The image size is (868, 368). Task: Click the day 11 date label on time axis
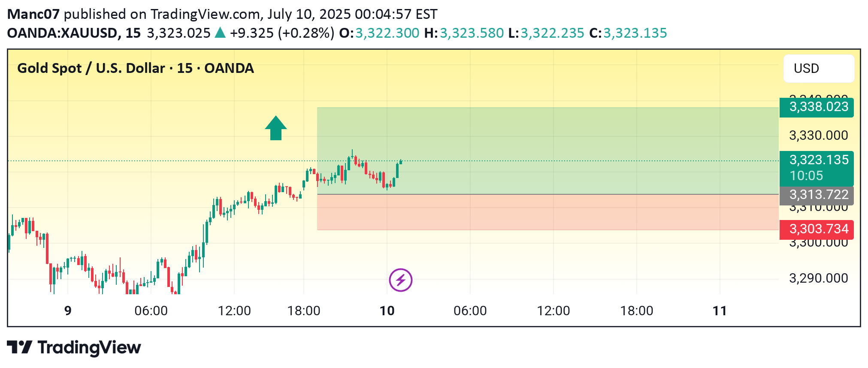click(x=720, y=311)
